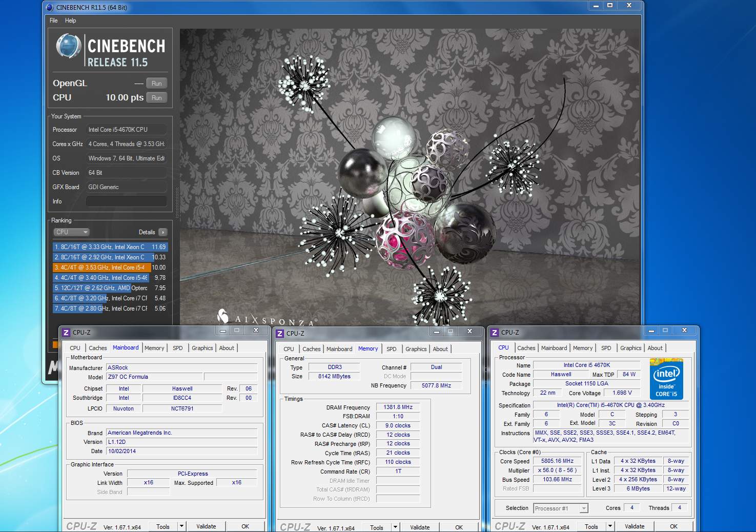The image size is (756, 532).
Task: Click the Intel inside Core i5 logo
Action: tap(666, 379)
